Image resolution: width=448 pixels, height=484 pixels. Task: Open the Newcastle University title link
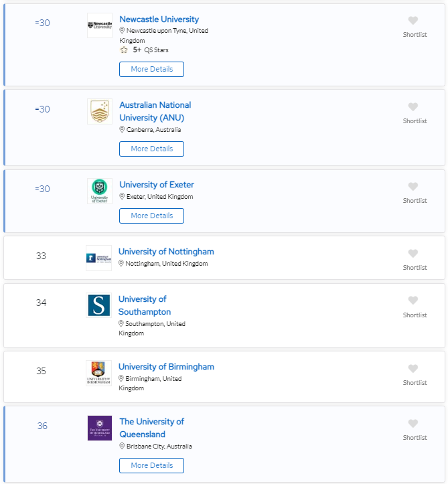click(x=159, y=19)
